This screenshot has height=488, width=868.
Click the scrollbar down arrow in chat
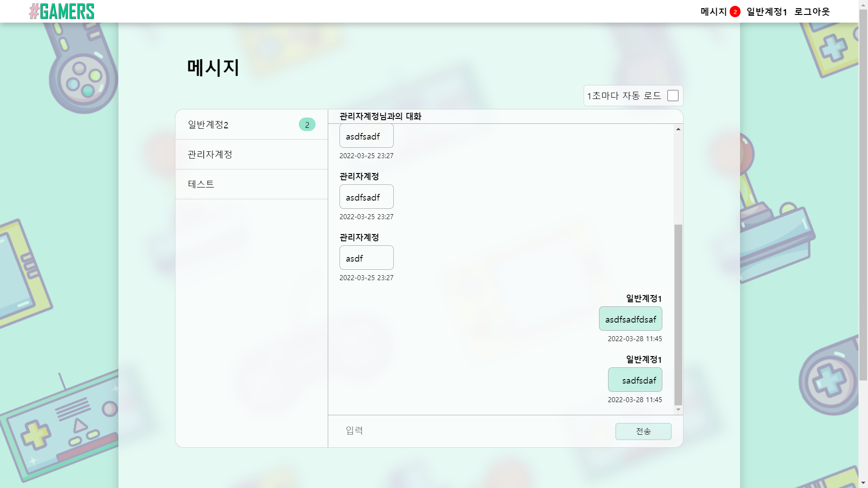677,410
